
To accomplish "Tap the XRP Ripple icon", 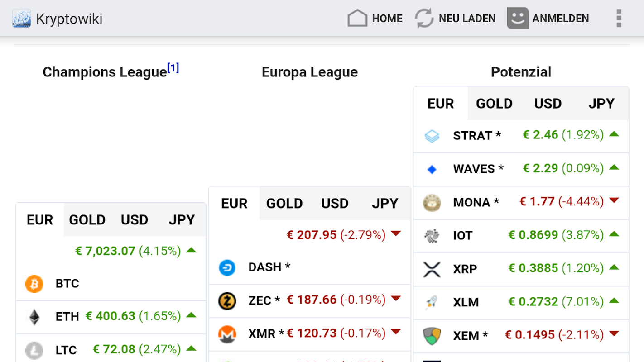I will (x=432, y=269).
